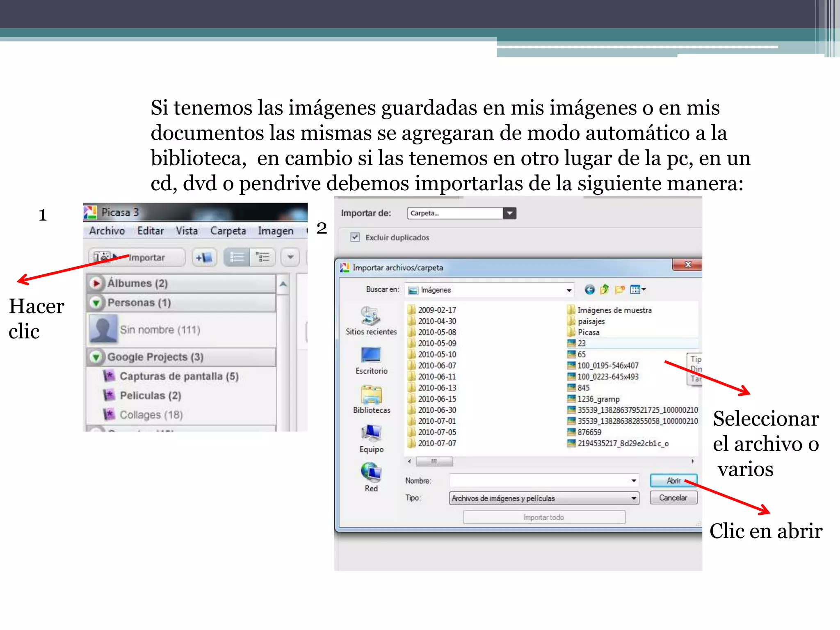Select the paisajes folder
Viewport: 840px width, 630px height.
coord(586,321)
